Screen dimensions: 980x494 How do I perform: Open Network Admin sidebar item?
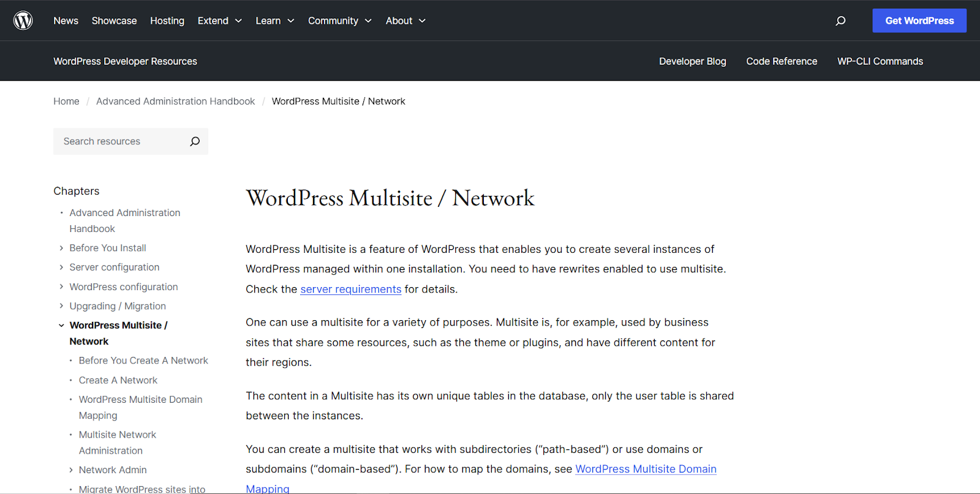pyautogui.click(x=113, y=470)
